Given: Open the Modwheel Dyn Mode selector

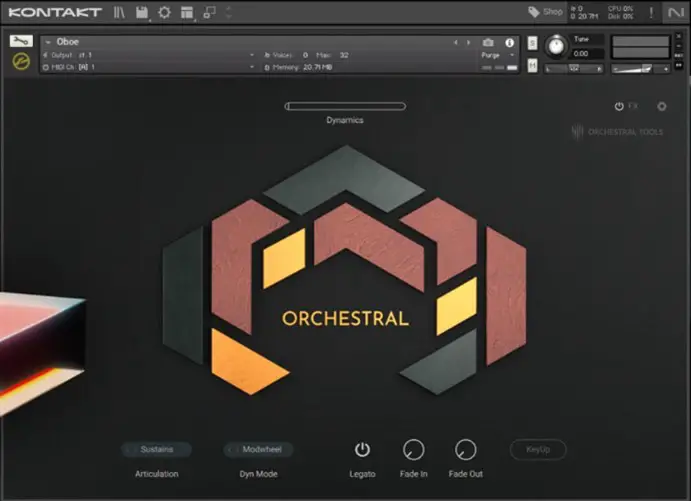Looking at the screenshot, I should click(x=258, y=449).
